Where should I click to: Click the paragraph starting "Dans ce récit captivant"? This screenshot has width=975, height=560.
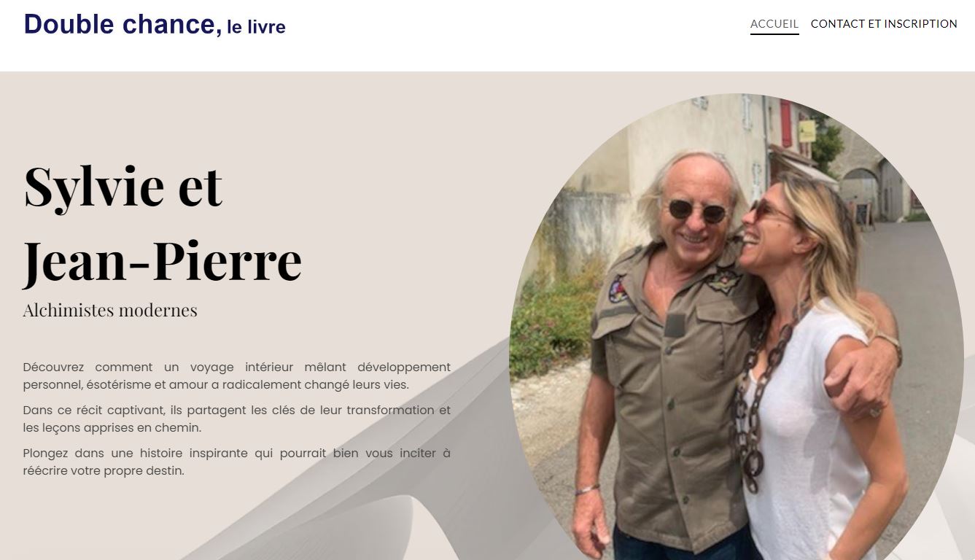(x=237, y=419)
